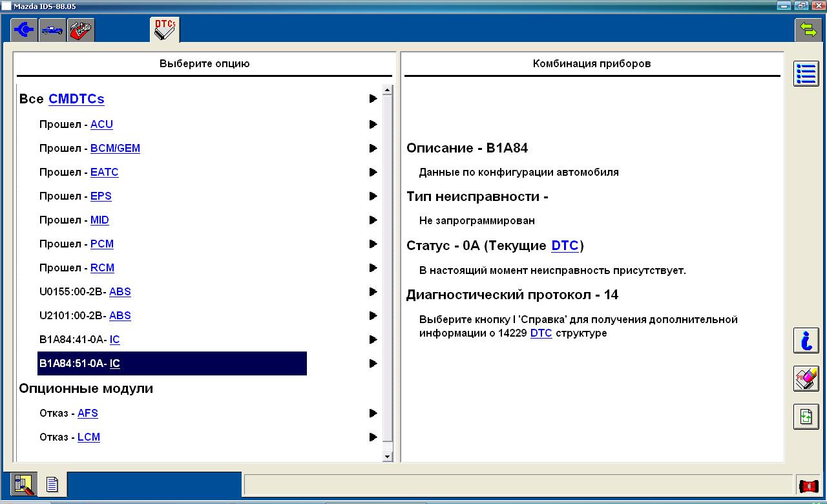Click 'Диагностический протокол - 14' heading
Viewport: 827px width, 504px height.
pos(512,295)
